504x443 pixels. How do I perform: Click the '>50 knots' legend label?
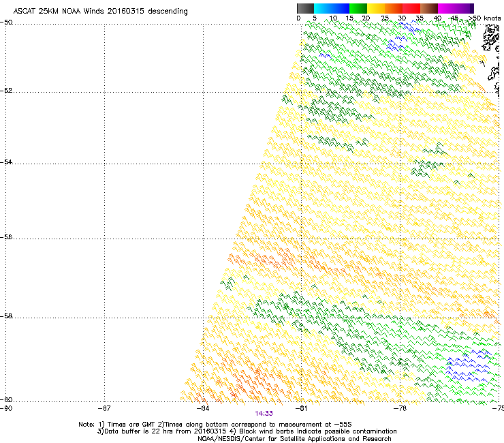[x=484, y=18]
